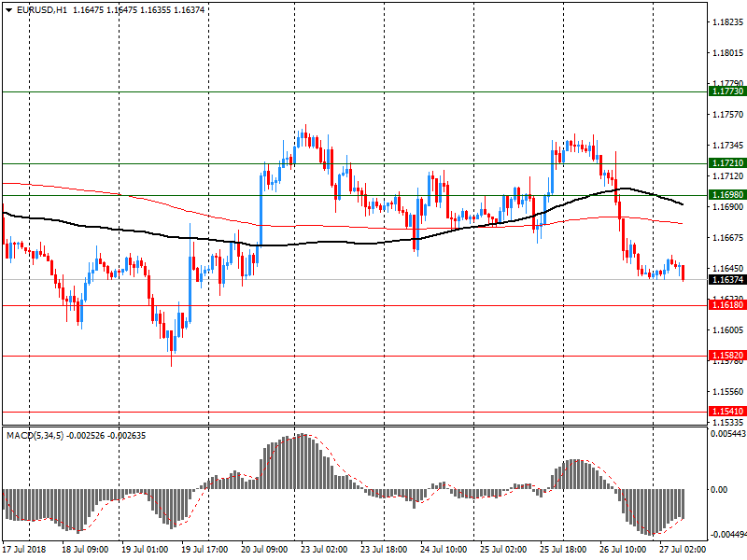This screenshot has width=747, height=560.
Task: Click the 19 Jul 17:00 time label
Action: coord(206,550)
